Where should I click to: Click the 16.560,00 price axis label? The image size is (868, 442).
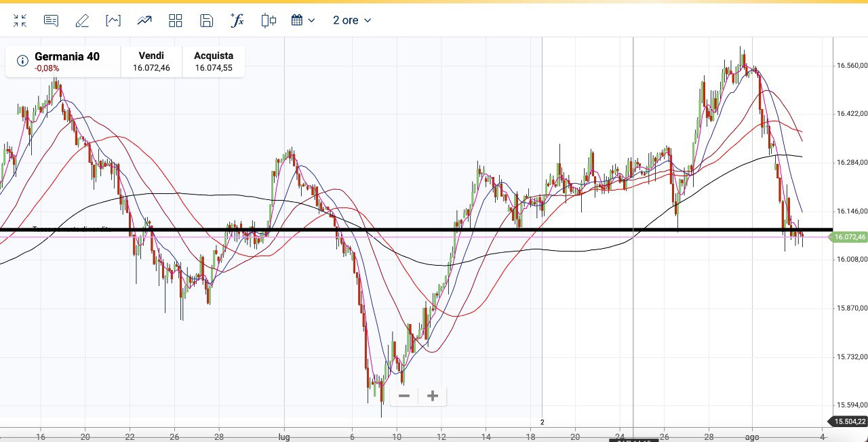pyautogui.click(x=852, y=66)
